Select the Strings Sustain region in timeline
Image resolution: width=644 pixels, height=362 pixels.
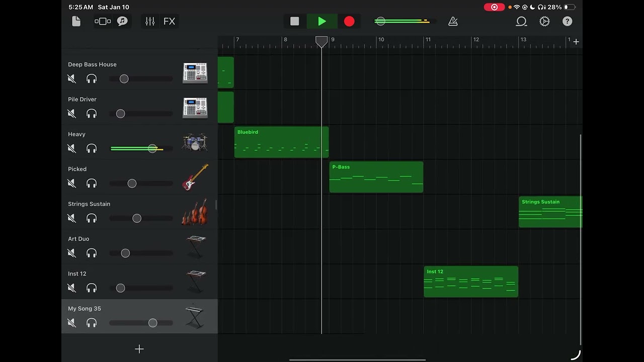pyautogui.click(x=550, y=212)
